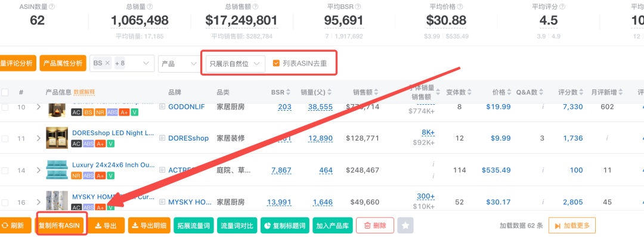This screenshot has width=644, height=237.
Task: Click the help icon beside 总销售额
Action: 255,7
